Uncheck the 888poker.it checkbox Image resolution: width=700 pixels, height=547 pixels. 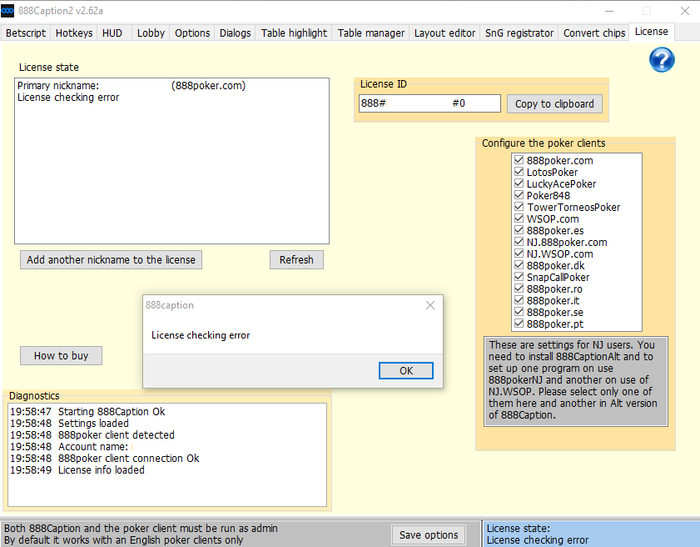pos(519,300)
